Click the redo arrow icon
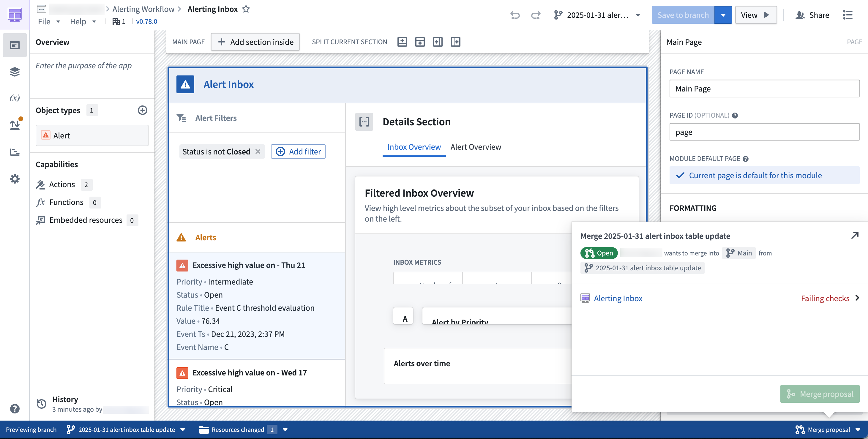This screenshot has height=439, width=868. pyautogui.click(x=535, y=15)
